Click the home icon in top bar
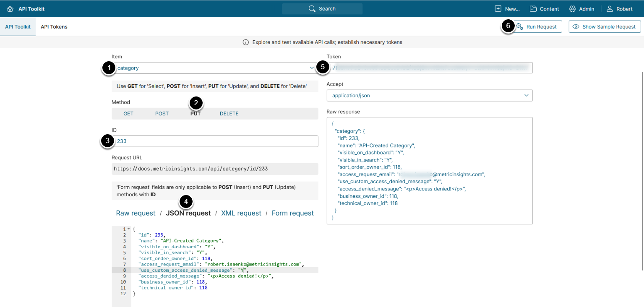 (10, 9)
